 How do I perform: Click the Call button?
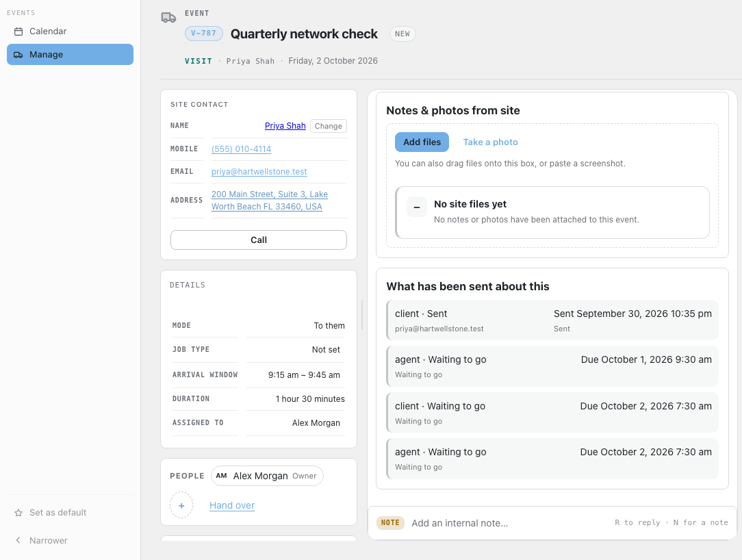click(x=258, y=240)
